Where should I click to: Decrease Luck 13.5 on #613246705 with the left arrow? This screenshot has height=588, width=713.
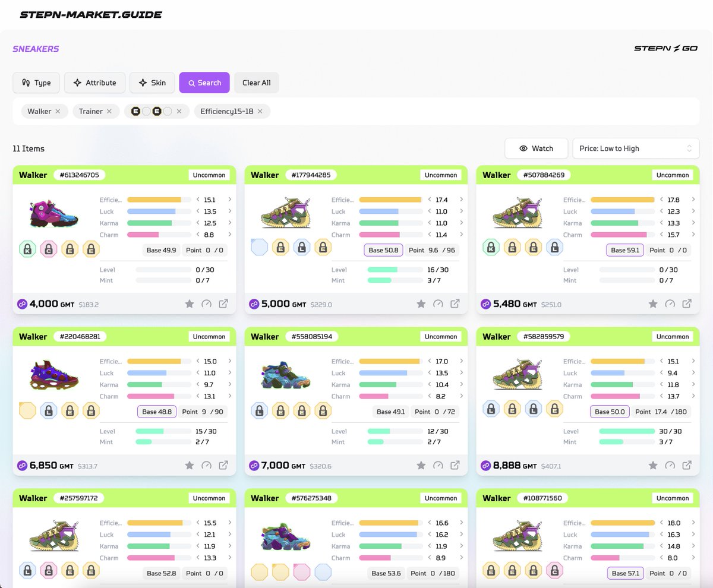pyautogui.click(x=197, y=211)
